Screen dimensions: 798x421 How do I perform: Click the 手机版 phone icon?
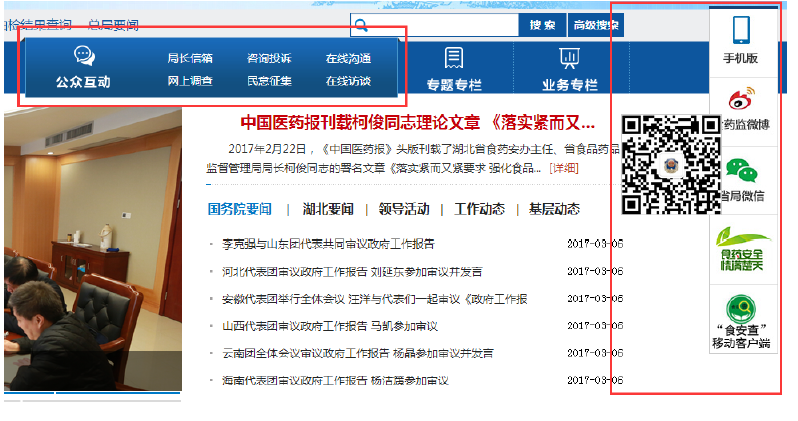click(x=741, y=29)
